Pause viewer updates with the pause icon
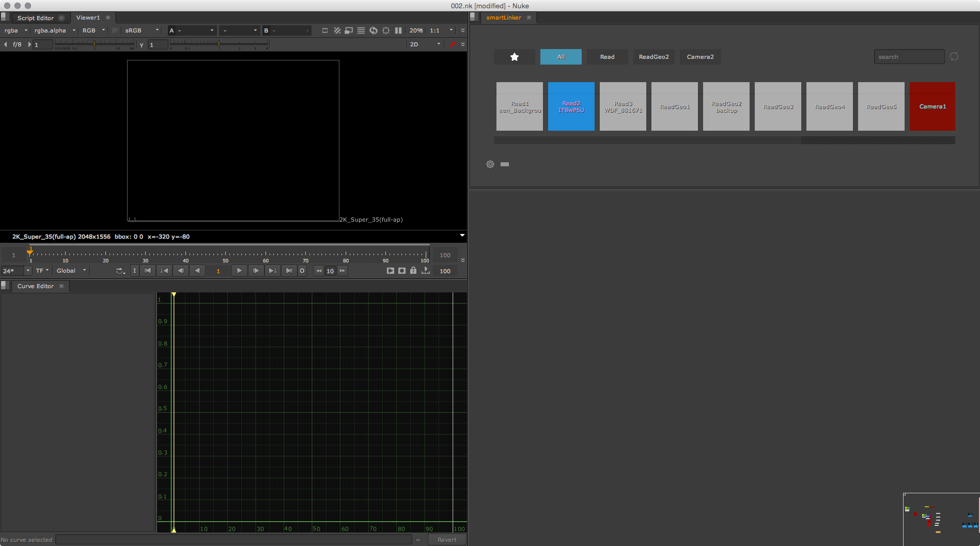Screen dimensions: 980x546 (x=398, y=30)
